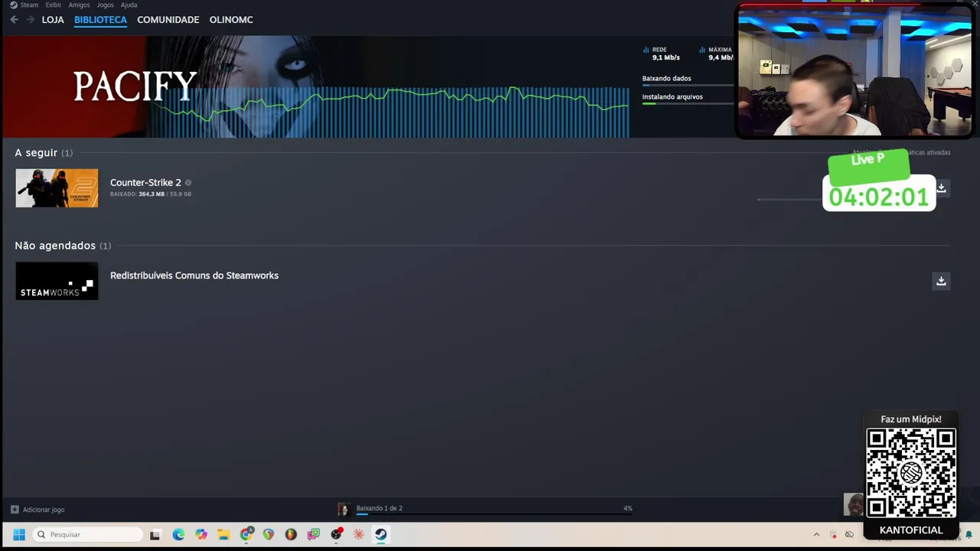
Task: Download Redistribuíveis Comuns do Steamworks
Action: 941,281
